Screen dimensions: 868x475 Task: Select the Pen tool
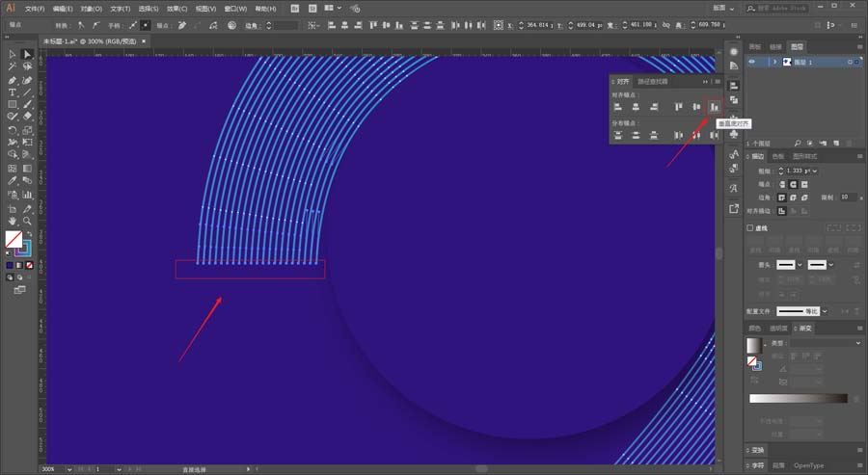13,80
